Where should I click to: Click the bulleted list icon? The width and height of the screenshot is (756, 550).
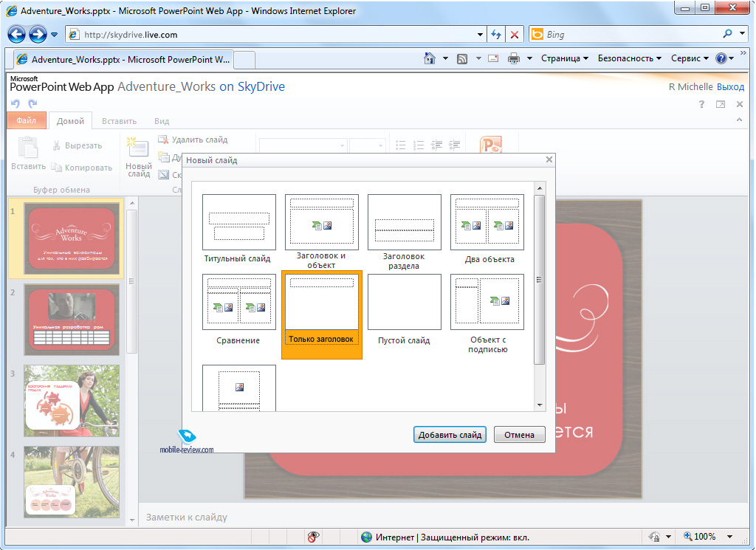tap(400, 145)
